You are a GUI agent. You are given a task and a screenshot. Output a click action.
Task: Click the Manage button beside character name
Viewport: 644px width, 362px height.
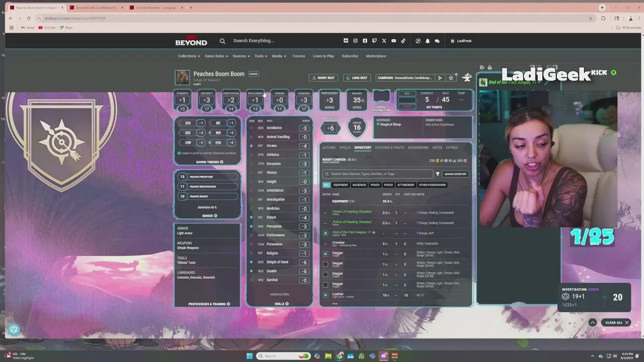(254, 74)
